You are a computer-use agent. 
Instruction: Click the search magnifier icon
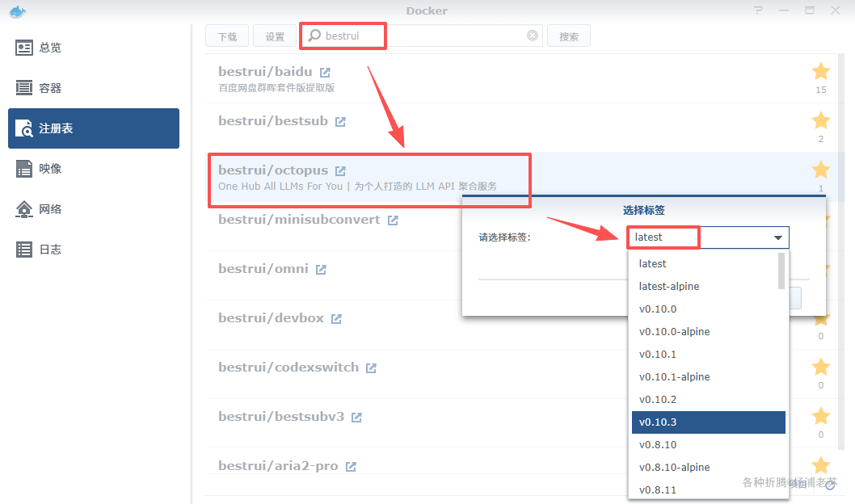click(x=314, y=36)
